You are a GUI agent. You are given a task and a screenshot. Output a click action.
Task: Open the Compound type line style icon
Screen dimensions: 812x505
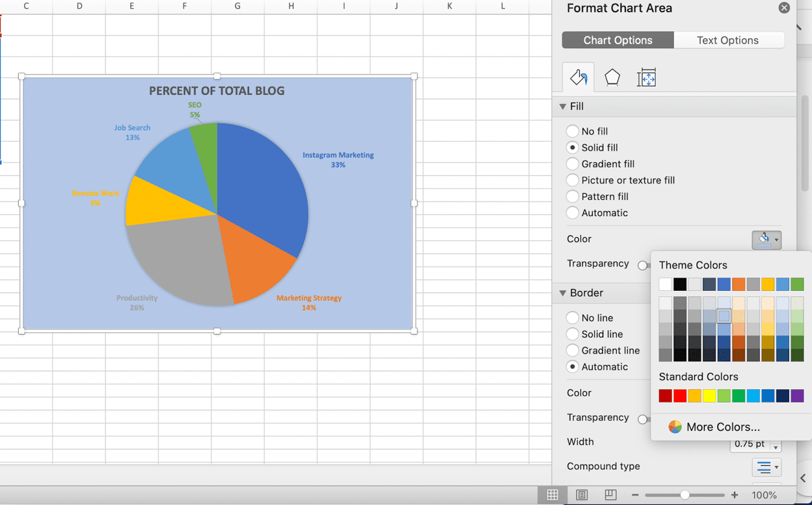pyautogui.click(x=766, y=467)
